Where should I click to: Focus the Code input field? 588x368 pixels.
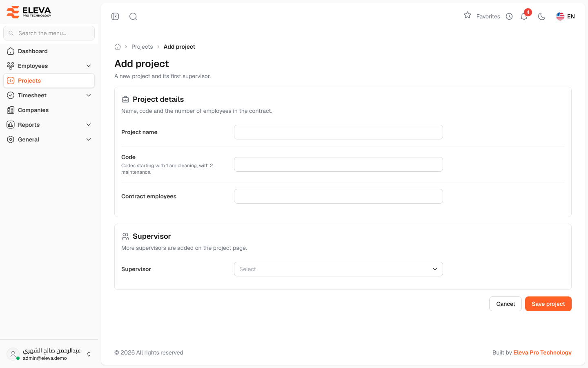[x=339, y=164]
